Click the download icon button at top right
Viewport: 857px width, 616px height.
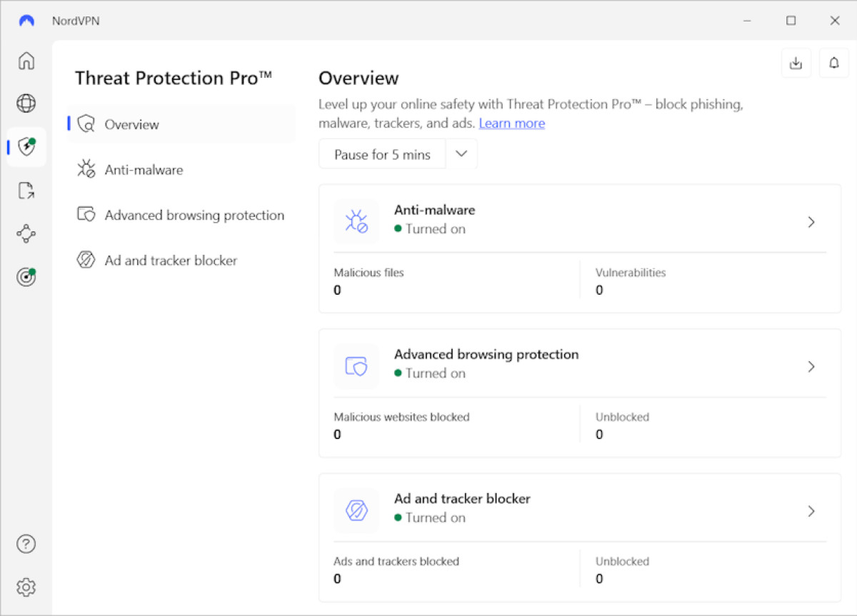796,63
